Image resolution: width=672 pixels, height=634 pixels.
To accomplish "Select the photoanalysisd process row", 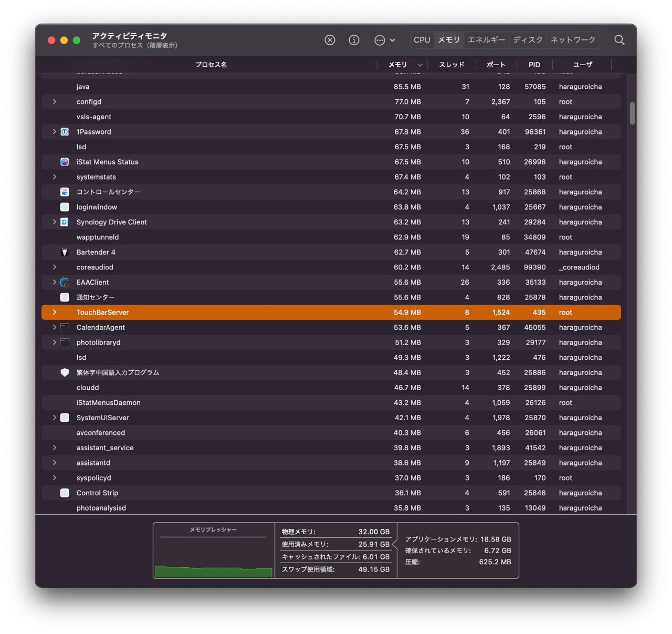I will (x=331, y=507).
